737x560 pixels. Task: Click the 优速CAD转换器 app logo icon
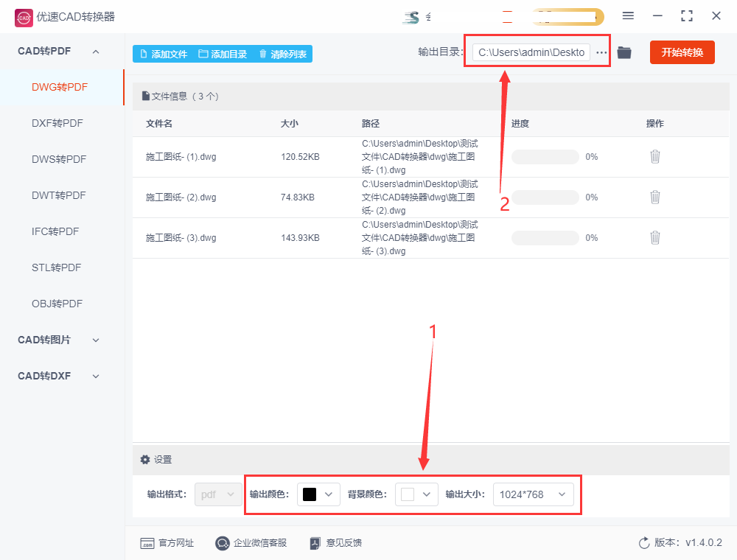point(24,18)
